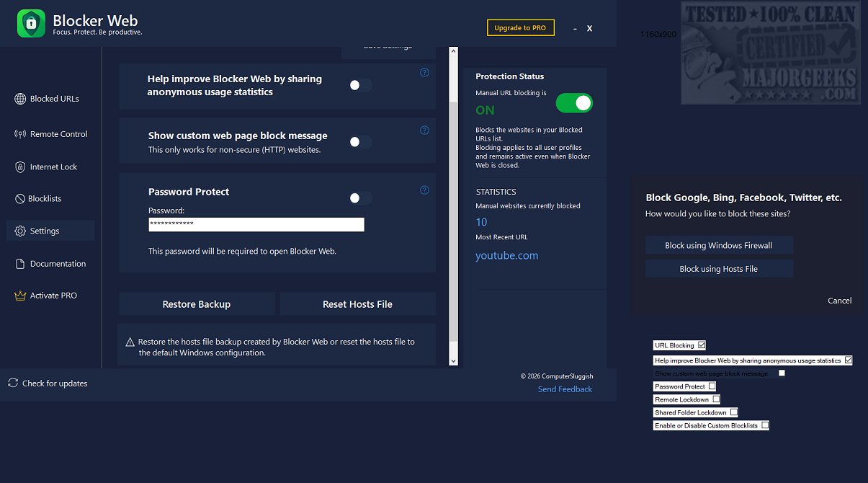Screen dimensions: 868x483
Task: Click warning triangle icon beside restore note
Action: (130, 342)
